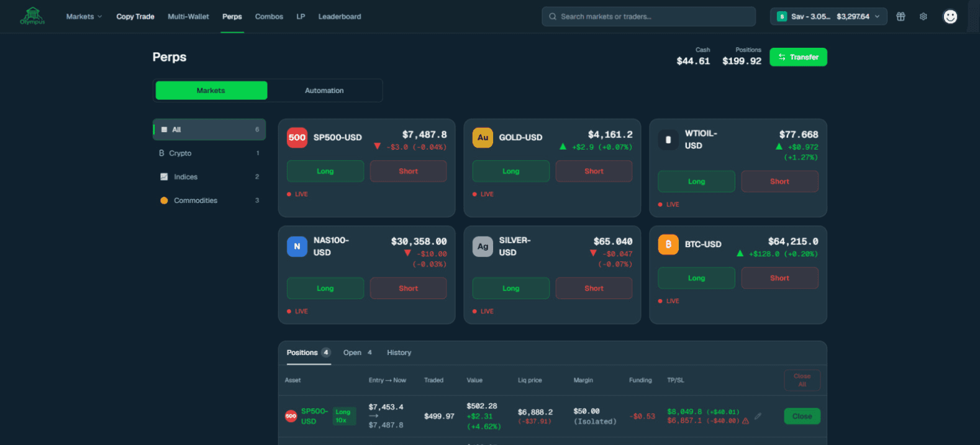Click the NAS100-USD blue N icon
Image resolution: width=980 pixels, height=445 pixels.
click(297, 246)
